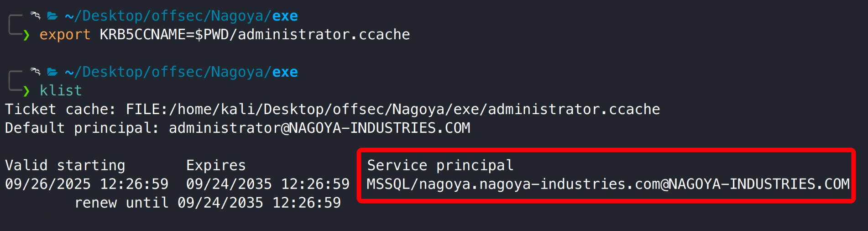868x231 pixels.
Task: Click the Kali dragon icon above the klist command
Action: pos(35,71)
